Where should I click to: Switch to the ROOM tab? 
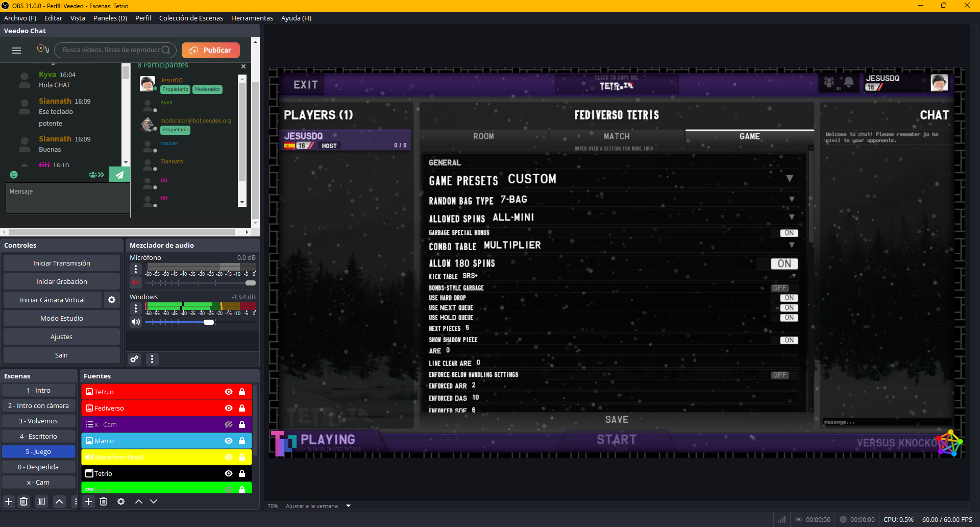(483, 136)
